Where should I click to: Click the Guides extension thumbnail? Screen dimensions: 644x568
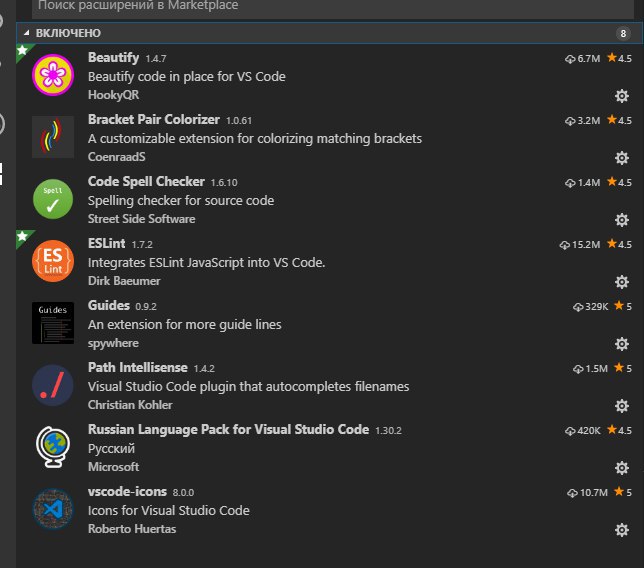(x=53, y=323)
